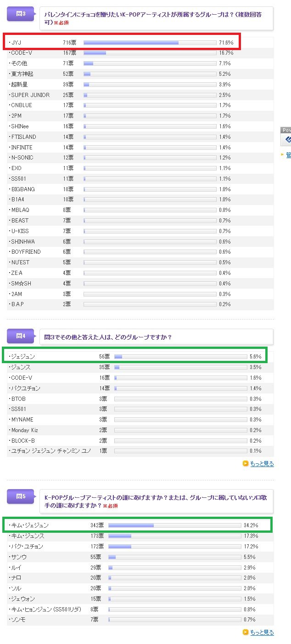
Task: Click the JYJ 71.6% vote bar
Action: (150, 43)
